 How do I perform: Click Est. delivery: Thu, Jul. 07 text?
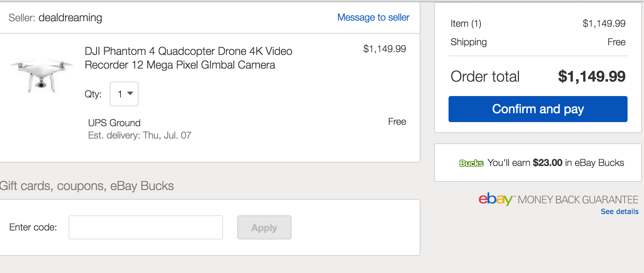click(140, 135)
